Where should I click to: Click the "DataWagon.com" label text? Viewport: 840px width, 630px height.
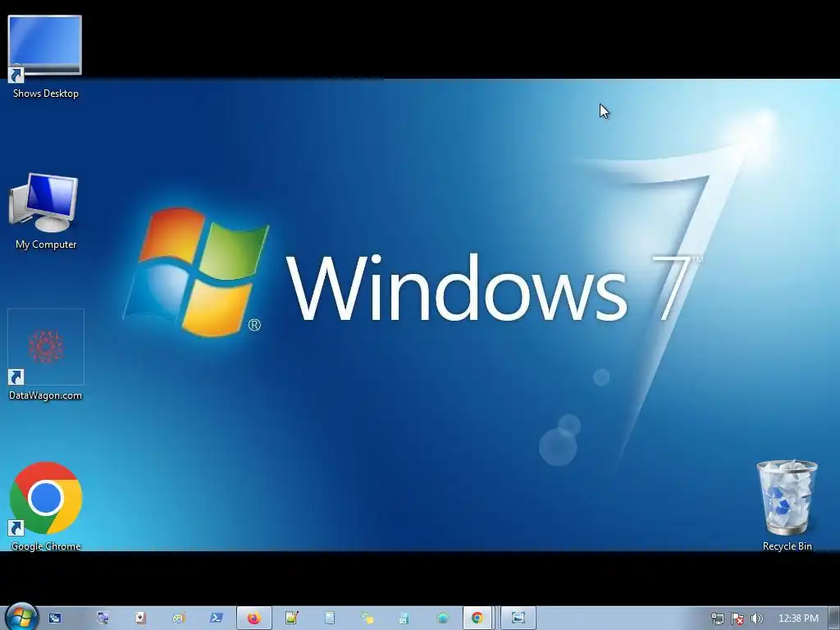(x=46, y=395)
